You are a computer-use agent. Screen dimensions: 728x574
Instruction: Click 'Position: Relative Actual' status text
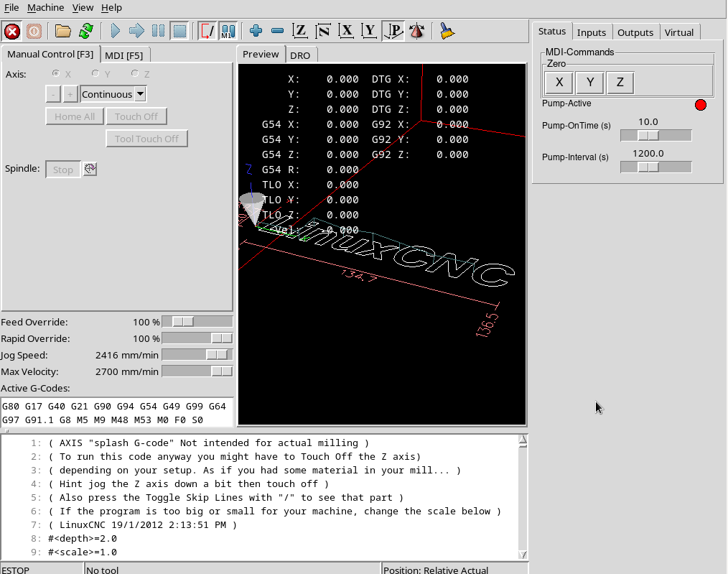(x=436, y=570)
